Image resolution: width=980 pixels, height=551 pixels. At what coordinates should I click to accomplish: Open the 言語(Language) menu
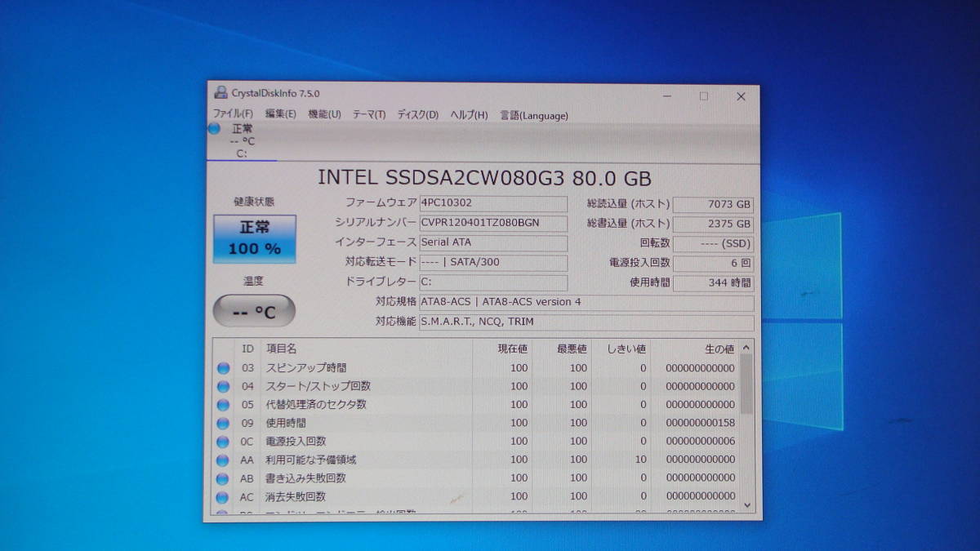point(532,115)
